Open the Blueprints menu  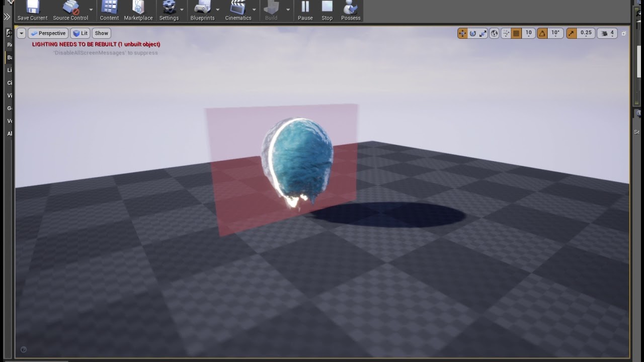(x=202, y=10)
